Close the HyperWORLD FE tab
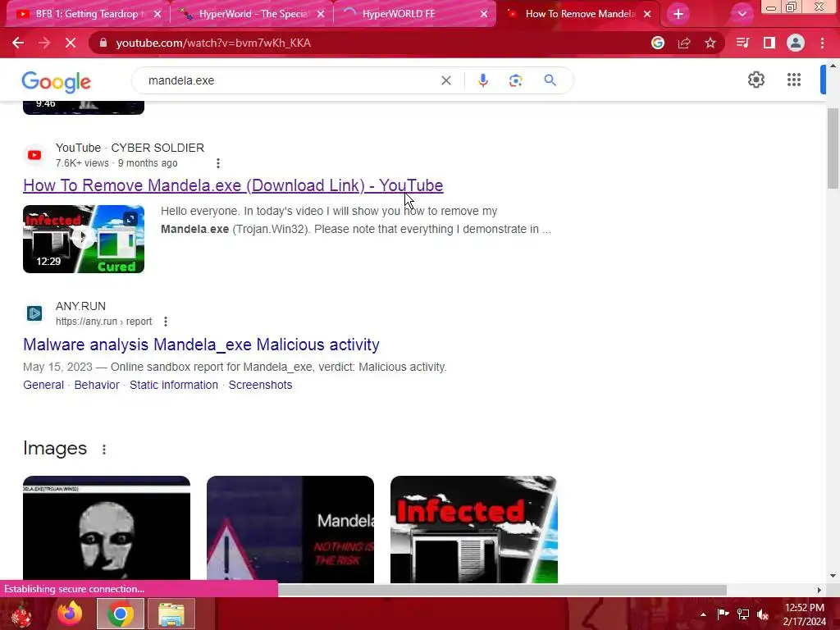The image size is (840, 630). pyautogui.click(x=484, y=14)
